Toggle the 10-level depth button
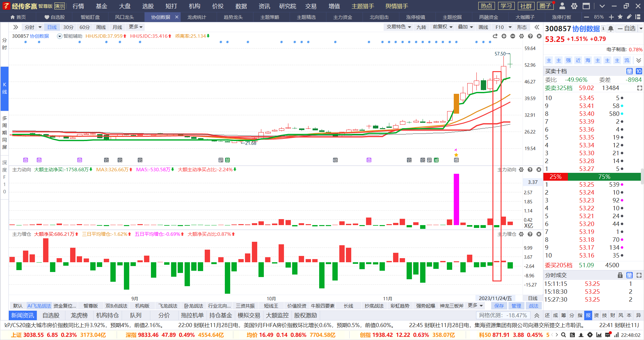This screenshot has width=644, height=340. pos(639,71)
